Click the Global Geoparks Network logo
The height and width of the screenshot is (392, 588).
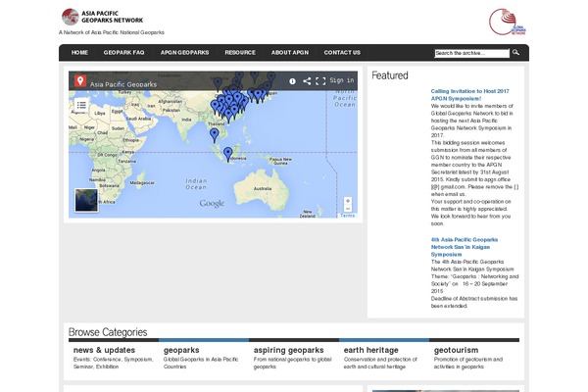click(x=508, y=22)
